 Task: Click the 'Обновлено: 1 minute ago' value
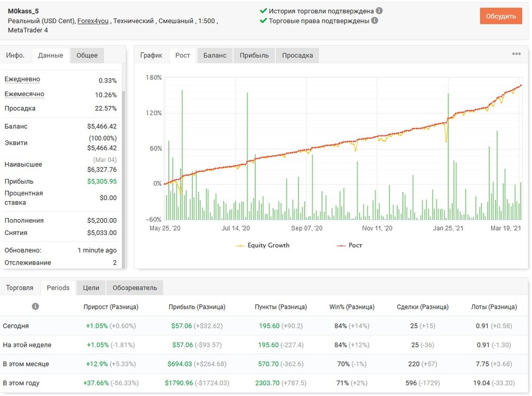97,250
